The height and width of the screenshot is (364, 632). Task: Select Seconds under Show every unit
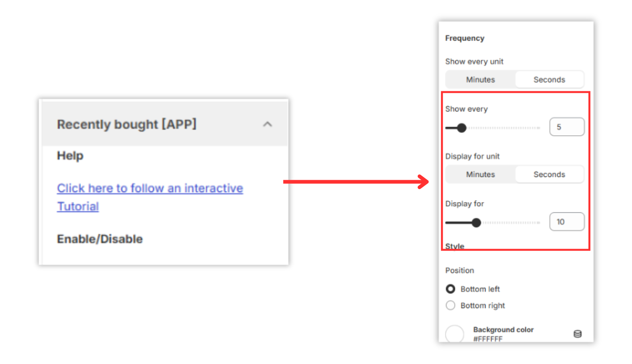549,79
